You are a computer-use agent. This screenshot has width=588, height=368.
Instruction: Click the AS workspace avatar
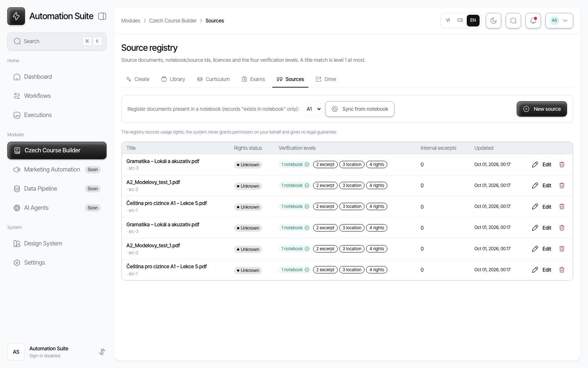[16, 352]
